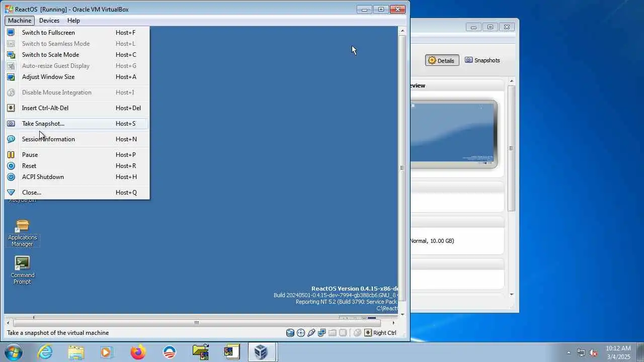Click the USB devices indicator in status bar

(x=311, y=333)
